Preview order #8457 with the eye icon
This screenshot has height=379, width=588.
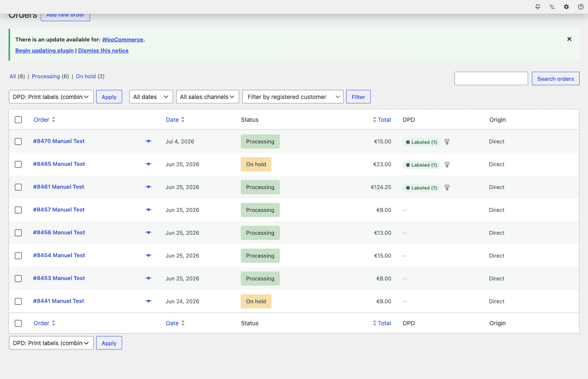pyautogui.click(x=149, y=210)
